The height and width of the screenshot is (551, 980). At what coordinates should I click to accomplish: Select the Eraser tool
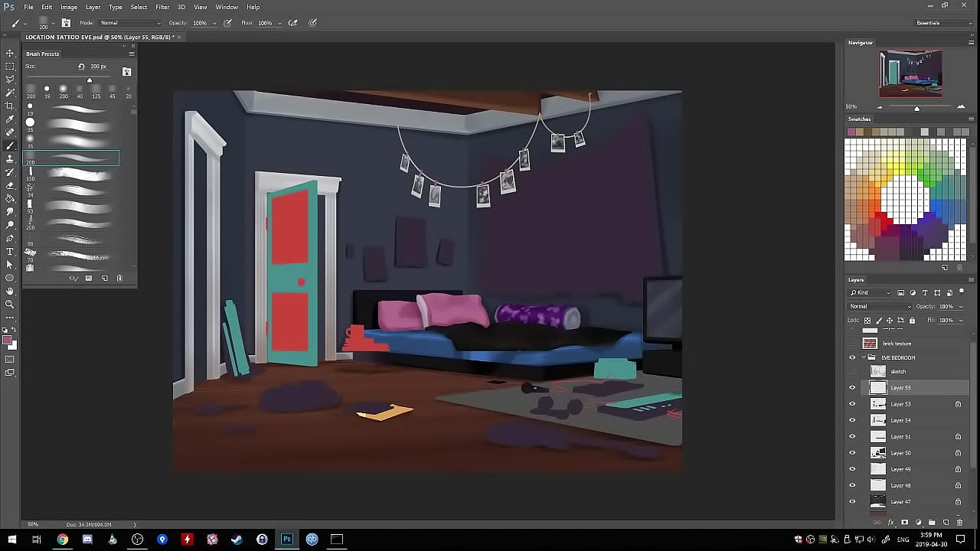(x=10, y=185)
